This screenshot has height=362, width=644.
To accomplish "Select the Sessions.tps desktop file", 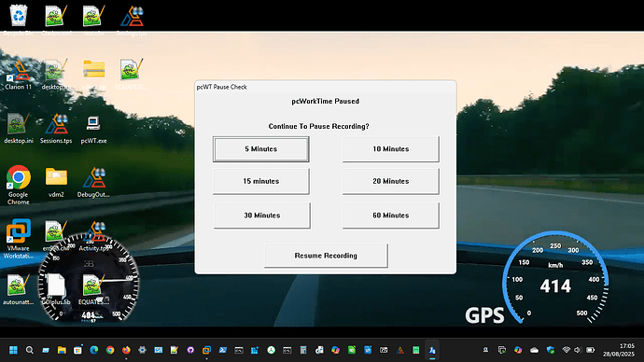I will 56,129.
